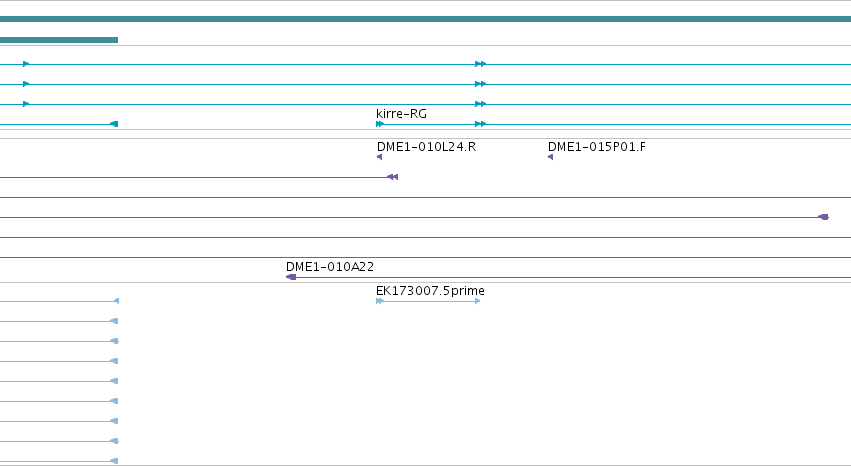
Task: Click arrow marker under DME1-010L24.R
Action: tap(379, 157)
